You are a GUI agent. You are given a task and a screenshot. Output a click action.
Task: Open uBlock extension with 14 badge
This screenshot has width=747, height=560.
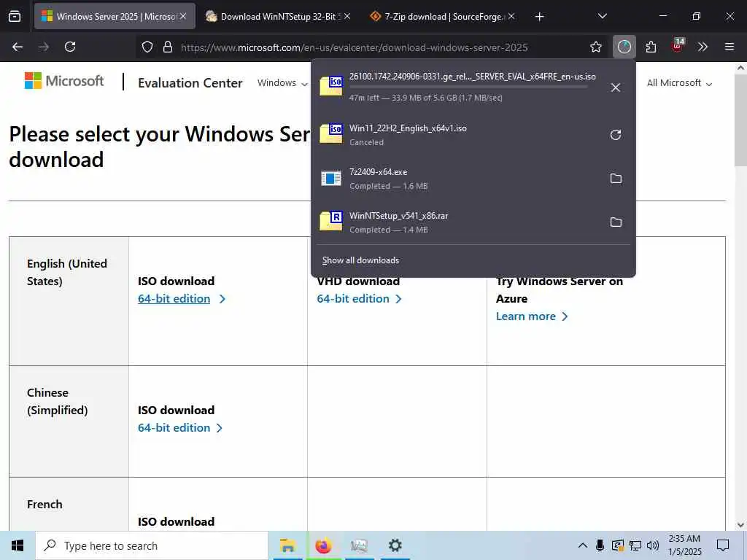678,46
